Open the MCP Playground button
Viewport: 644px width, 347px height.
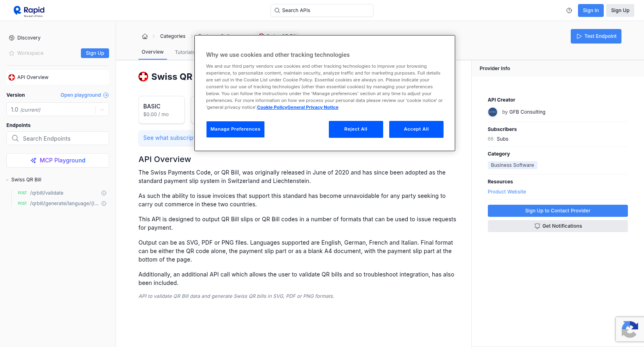(x=58, y=160)
